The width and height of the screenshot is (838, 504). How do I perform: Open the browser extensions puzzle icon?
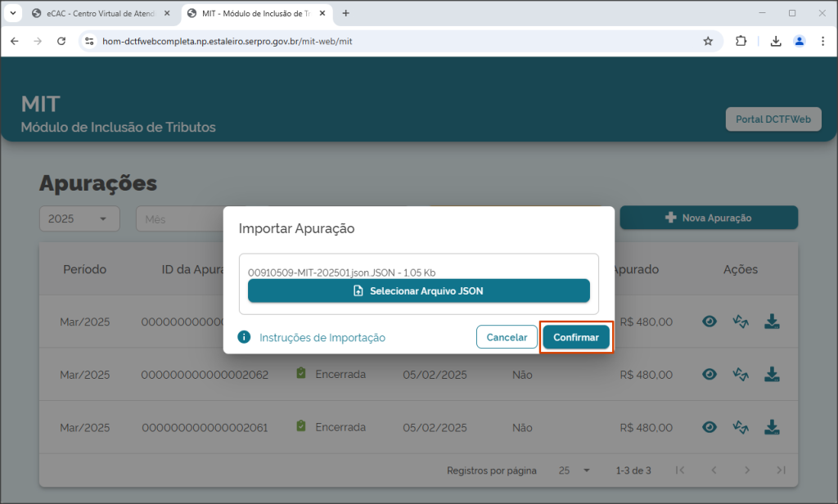coord(741,41)
